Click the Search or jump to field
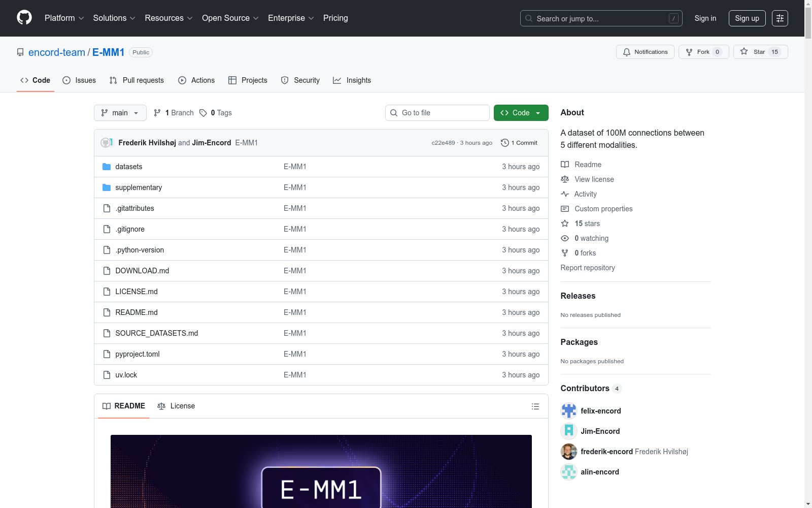The image size is (812, 508). click(x=601, y=18)
